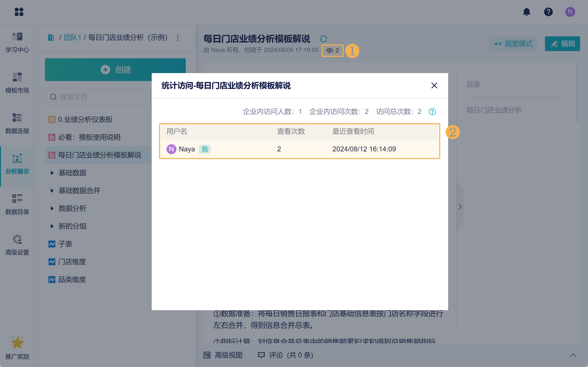
Task: Open 团队1 breadcrumb link
Action: [x=72, y=38]
